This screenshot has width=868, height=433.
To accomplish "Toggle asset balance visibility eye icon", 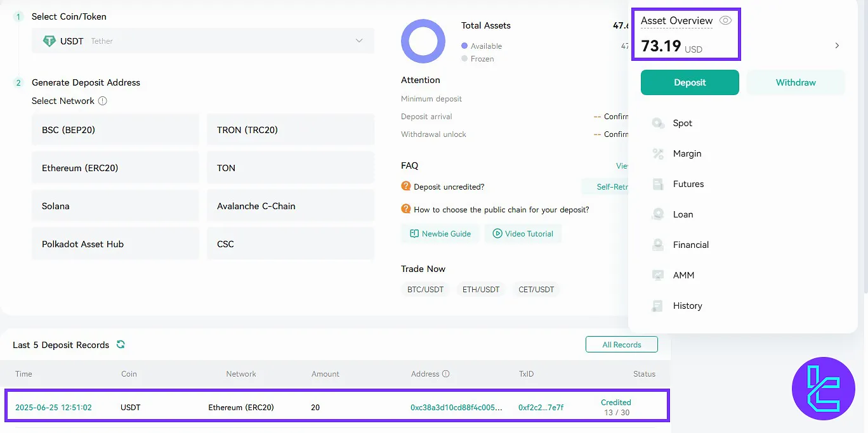I will coord(726,20).
